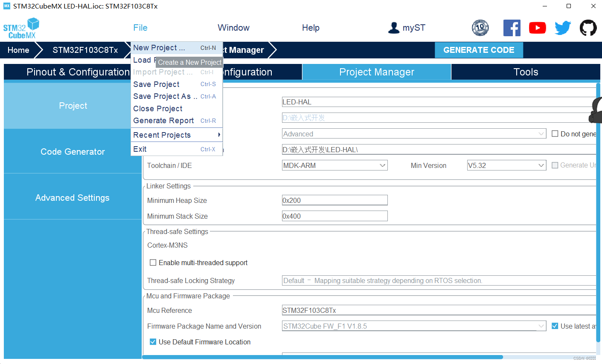Switch to Pinout & Configuration tab
Screen dimensions: 602x364
click(x=78, y=72)
